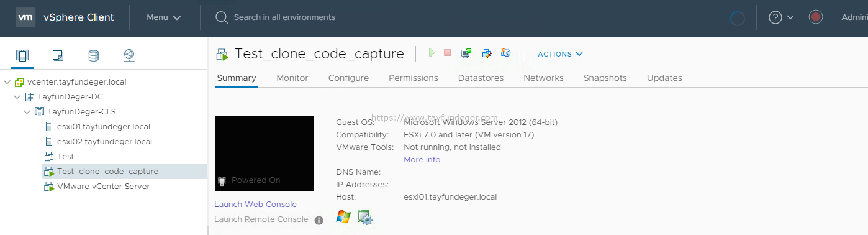
Task: Click the host icon for esxi01.tayfundeger.local
Action: coord(49,127)
